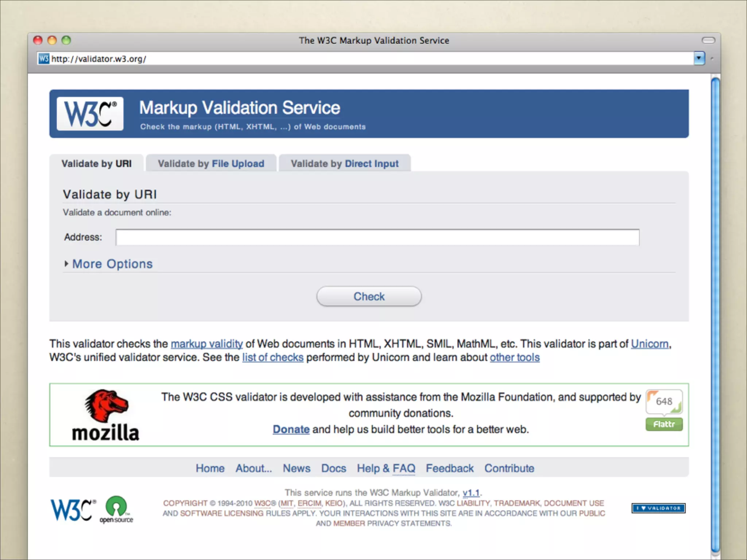Click the footer W3C logo
This screenshot has width=747, height=560.
(73, 510)
